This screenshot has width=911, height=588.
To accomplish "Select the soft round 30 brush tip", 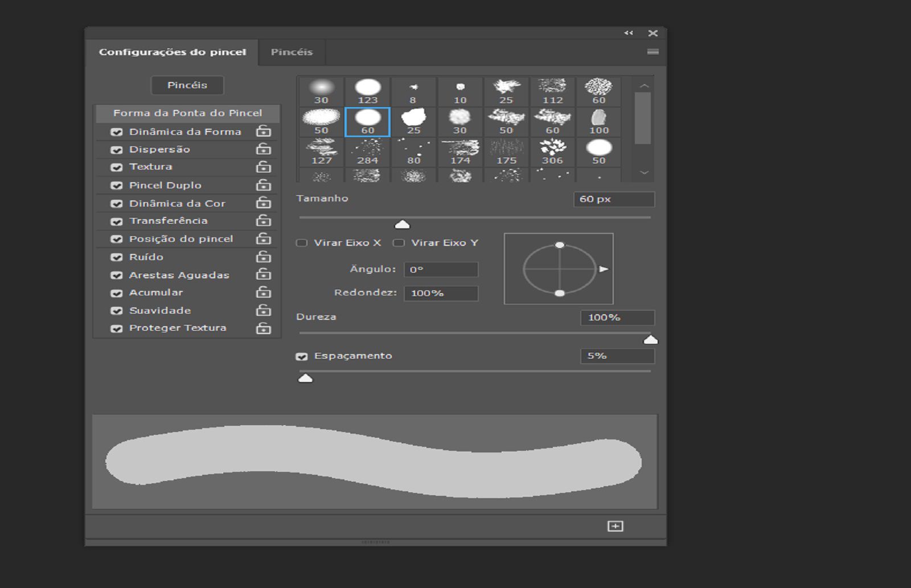I will [x=322, y=92].
